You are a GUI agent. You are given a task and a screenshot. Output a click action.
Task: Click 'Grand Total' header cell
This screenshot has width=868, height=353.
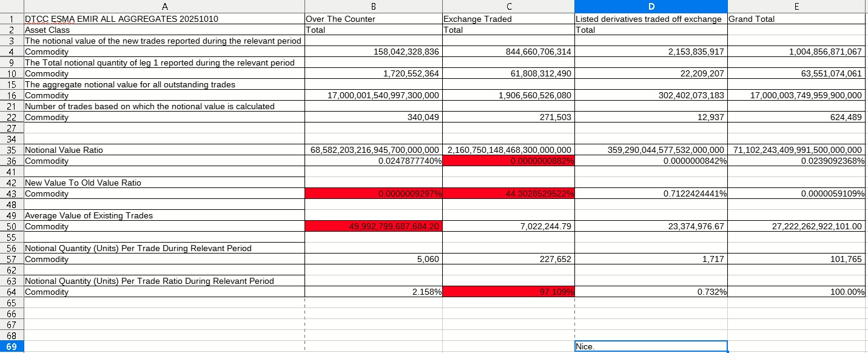(x=796, y=19)
